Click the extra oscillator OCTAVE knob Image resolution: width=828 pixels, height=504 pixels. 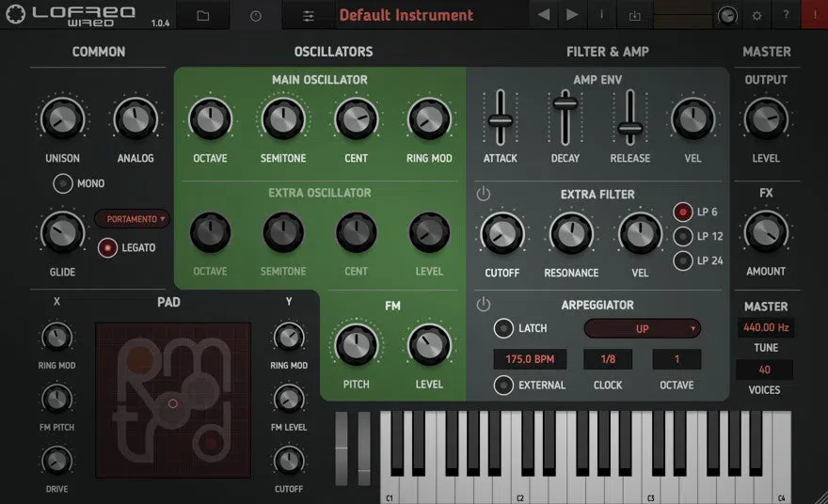(x=210, y=233)
